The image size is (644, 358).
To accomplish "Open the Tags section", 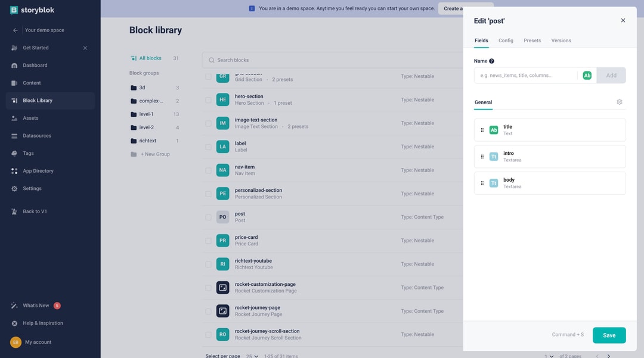I will [28, 153].
